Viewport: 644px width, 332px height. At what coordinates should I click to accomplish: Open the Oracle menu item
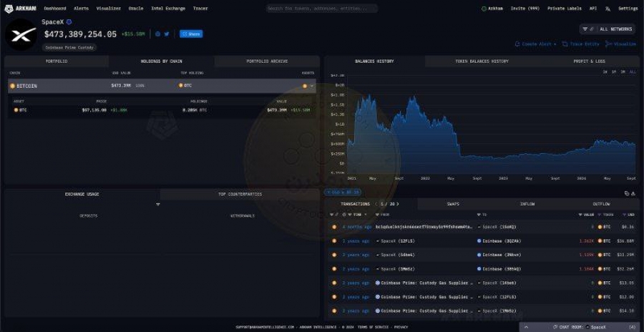pyautogui.click(x=136, y=8)
